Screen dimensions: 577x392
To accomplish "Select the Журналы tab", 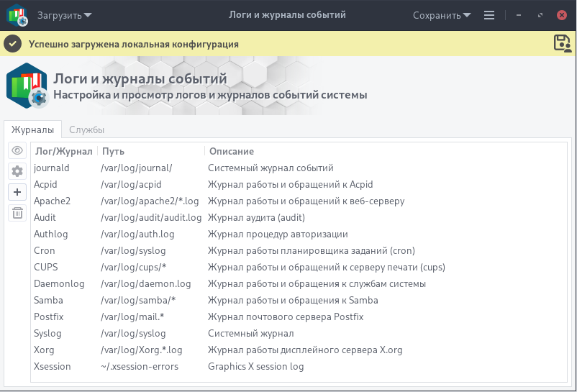I will [x=32, y=129].
